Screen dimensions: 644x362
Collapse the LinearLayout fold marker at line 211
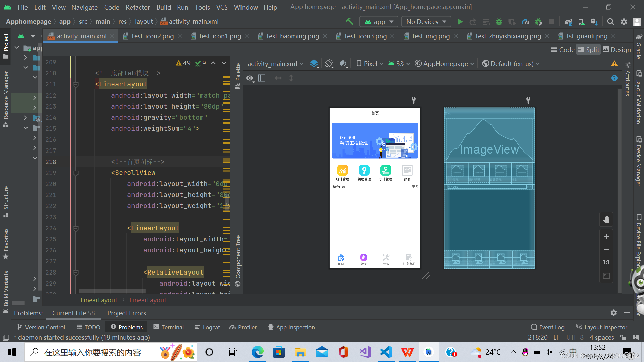(x=76, y=84)
